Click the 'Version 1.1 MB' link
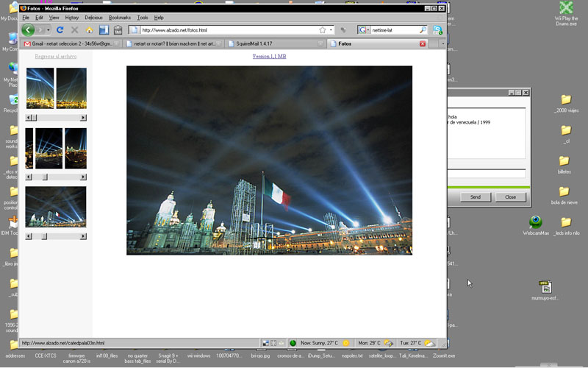 tap(269, 56)
